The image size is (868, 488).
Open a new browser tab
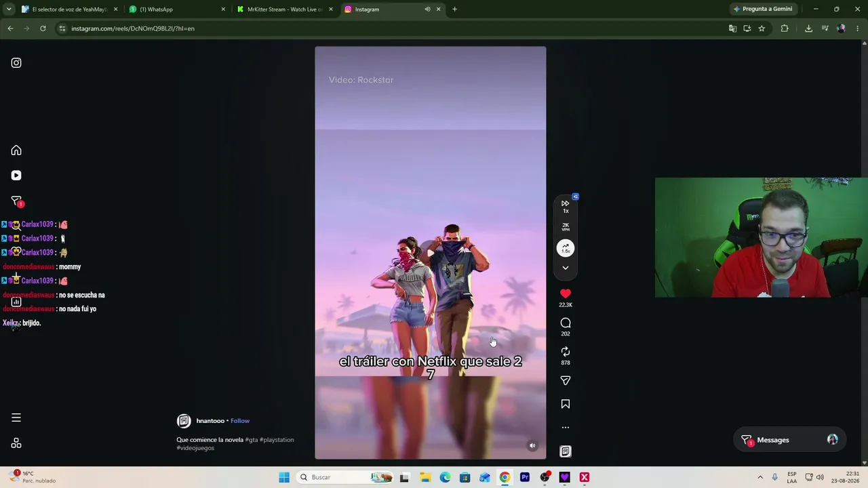(454, 9)
